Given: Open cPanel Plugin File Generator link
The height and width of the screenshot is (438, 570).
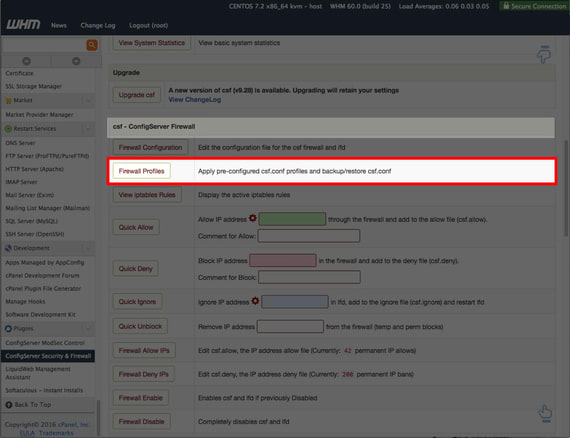Looking at the screenshot, I should tap(43, 289).
